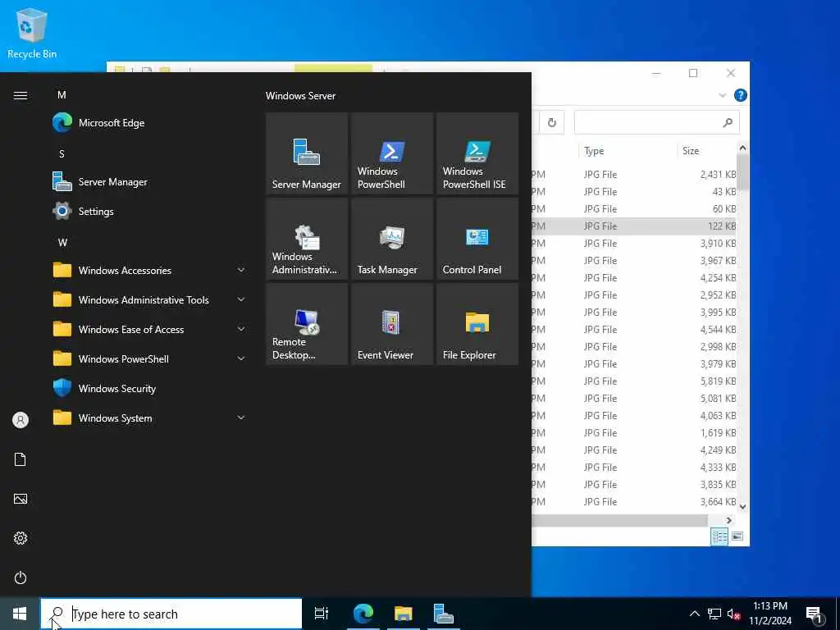Expand the Start menu hamburger button
This screenshot has width=840, height=630.
point(21,95)
